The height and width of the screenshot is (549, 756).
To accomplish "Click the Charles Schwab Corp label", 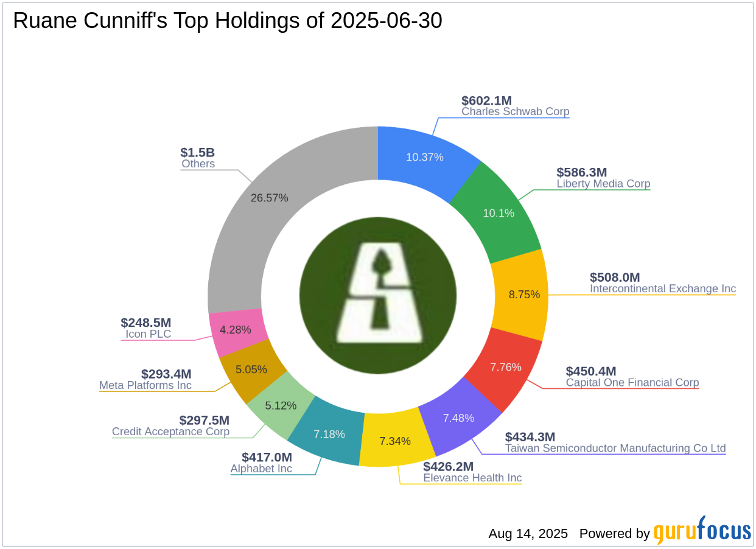I will click(516, 111).
